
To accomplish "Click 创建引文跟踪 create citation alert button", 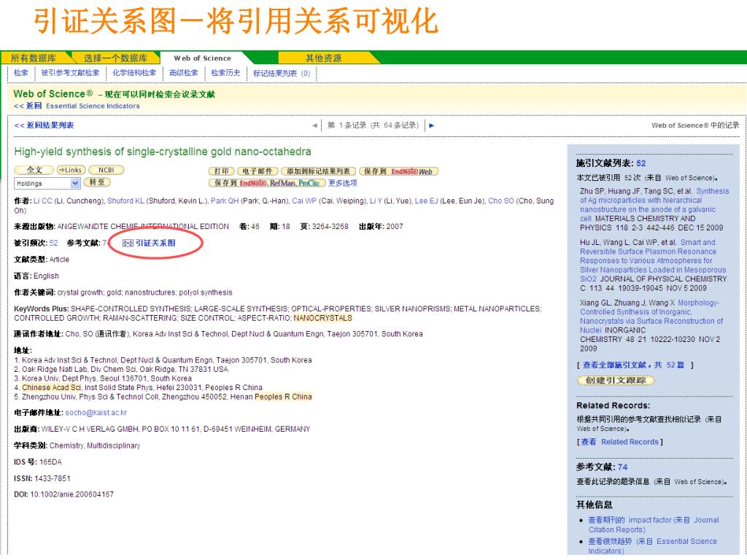I will [x=616, y=381].
